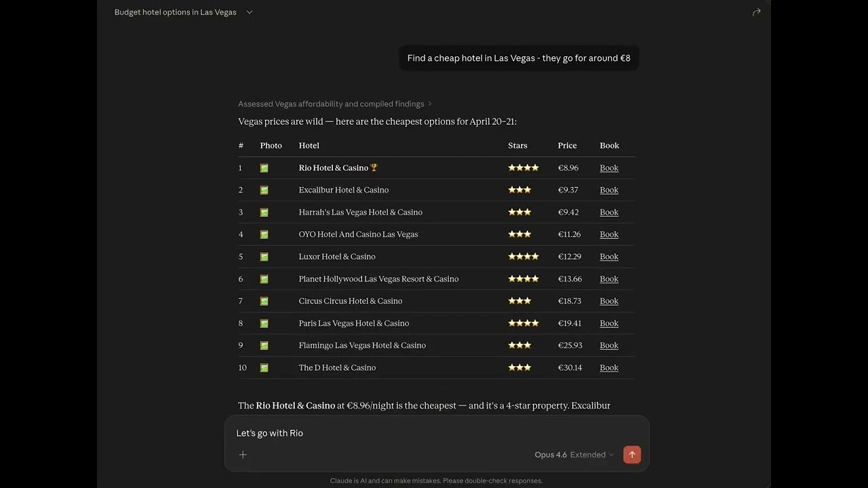Viewport: 868px width, 488px height.
Task: Click the "Stars" column header
Action: [x=517, y=146]
